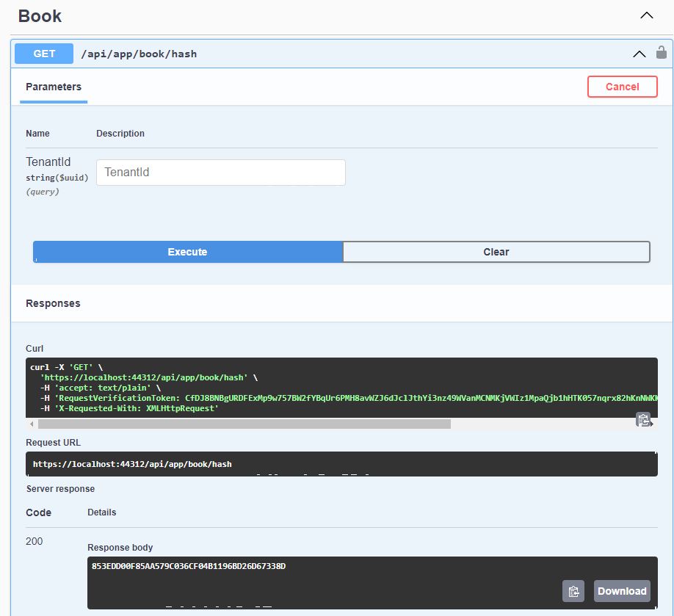Click the /api/app/book/hash path text
The image size is (674, 616).
click(x=139, y=54)
